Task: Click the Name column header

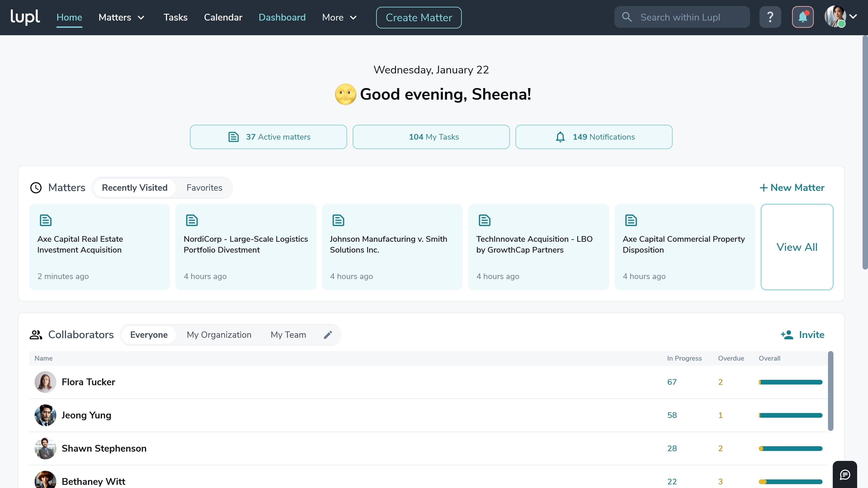Action: 43,358
